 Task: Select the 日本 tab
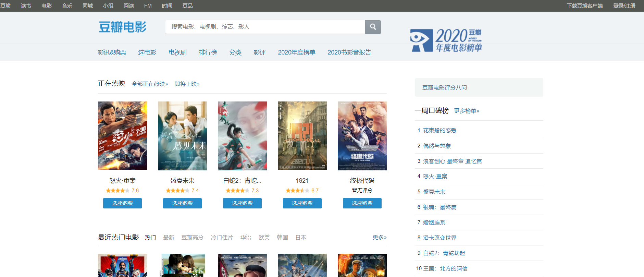(301, 238)
